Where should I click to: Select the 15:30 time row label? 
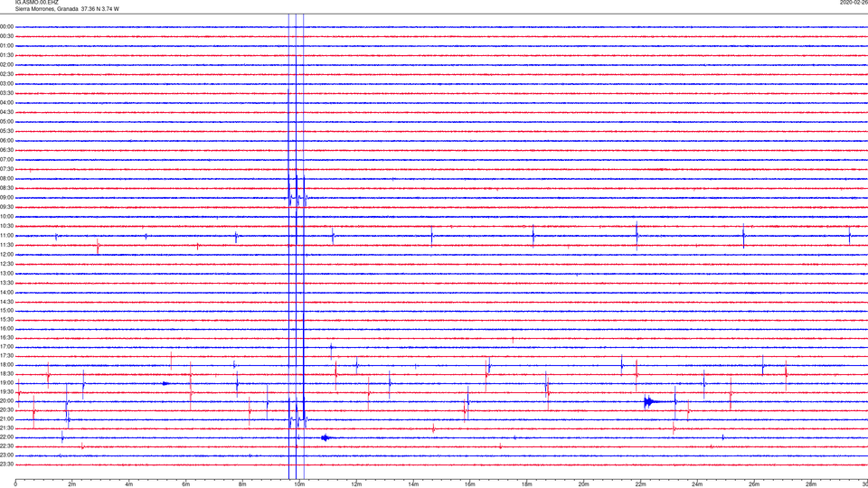(x=6, y=319)
